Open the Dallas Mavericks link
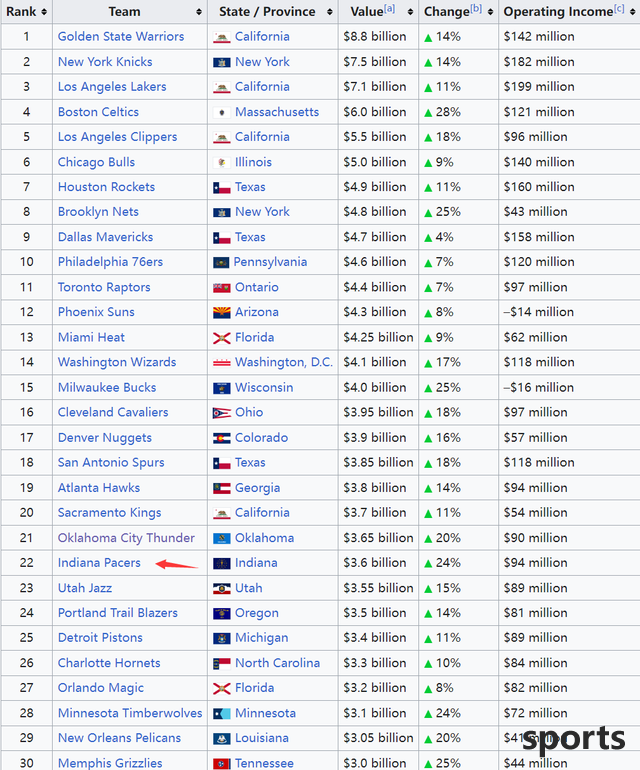Viewport: 640px width, 770px height. (x=106, y=237)
